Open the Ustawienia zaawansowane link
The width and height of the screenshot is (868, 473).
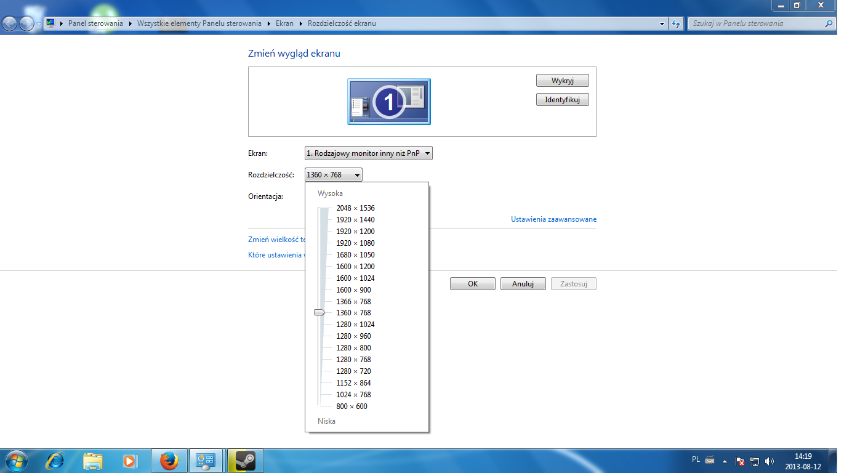pyautogui.click(x=553, y=219)
